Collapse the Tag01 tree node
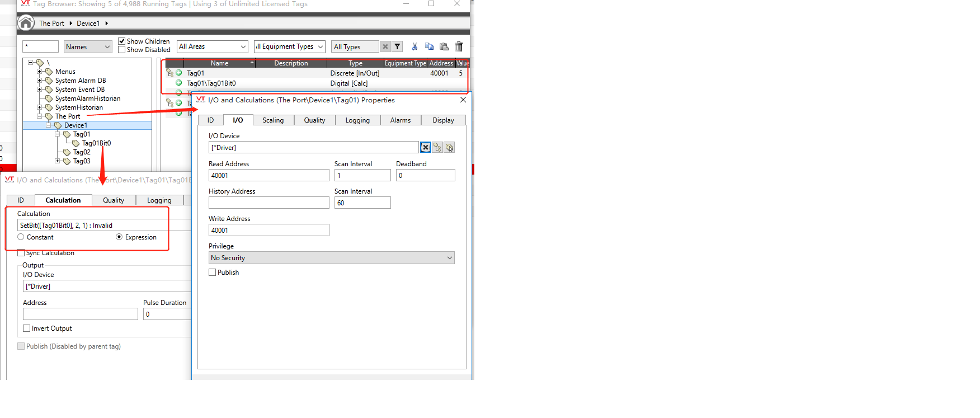 click(57, 134)
